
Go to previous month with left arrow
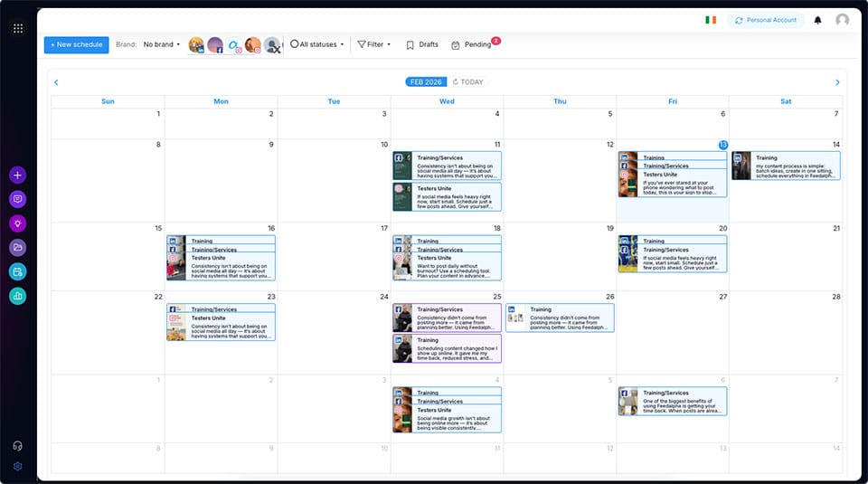click(x=56, y=82)
